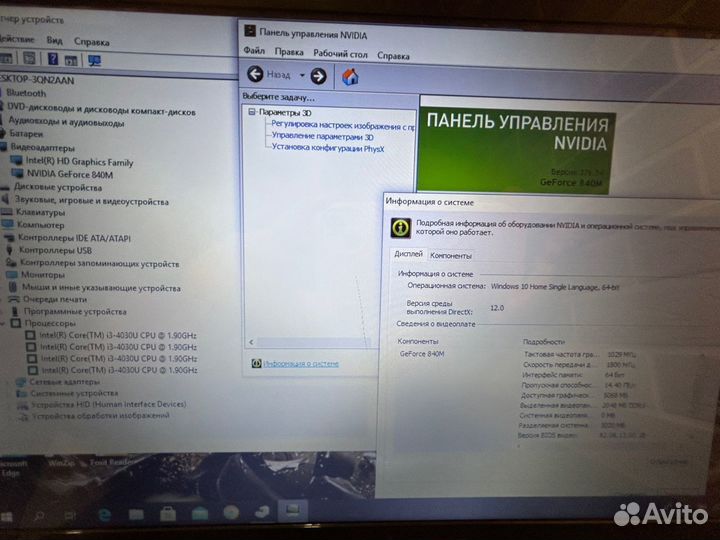
Task: Click the info icon beside Информация о системе link
Action: coord(256,363)
